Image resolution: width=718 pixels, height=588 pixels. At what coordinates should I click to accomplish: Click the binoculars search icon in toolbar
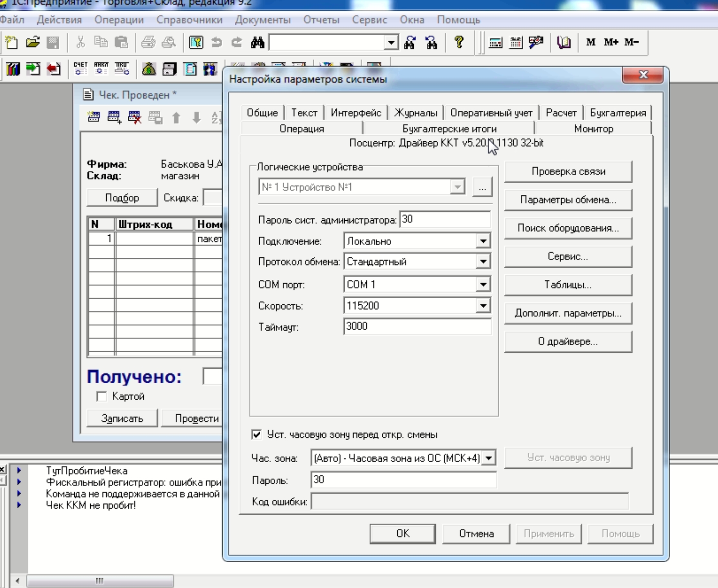click(257, 42)
